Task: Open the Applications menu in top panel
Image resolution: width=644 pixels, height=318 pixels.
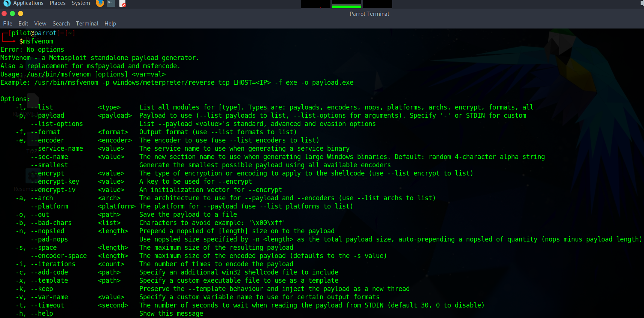Action: 28,3
